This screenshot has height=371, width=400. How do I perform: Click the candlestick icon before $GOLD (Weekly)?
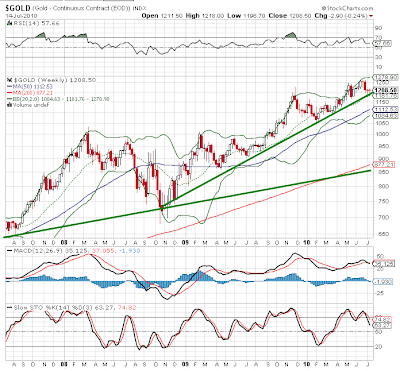click(x=9, y=80)
